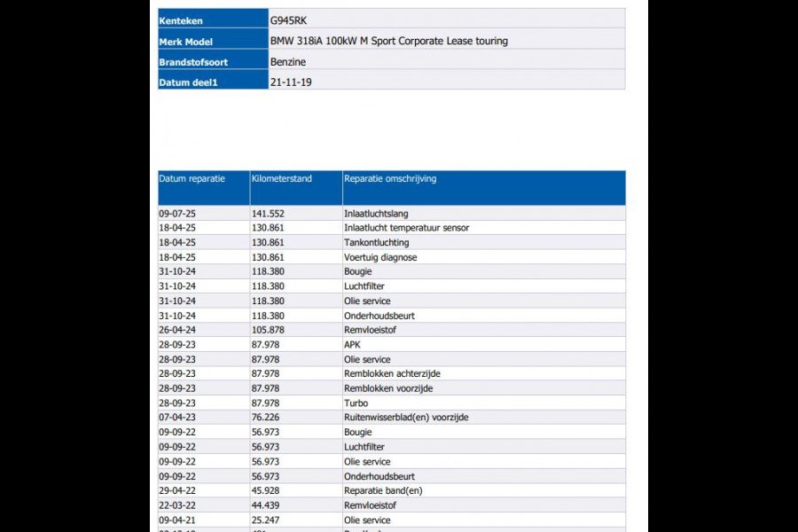Click the license plate value G945RK
798x532 pixels.
point(290,20)
